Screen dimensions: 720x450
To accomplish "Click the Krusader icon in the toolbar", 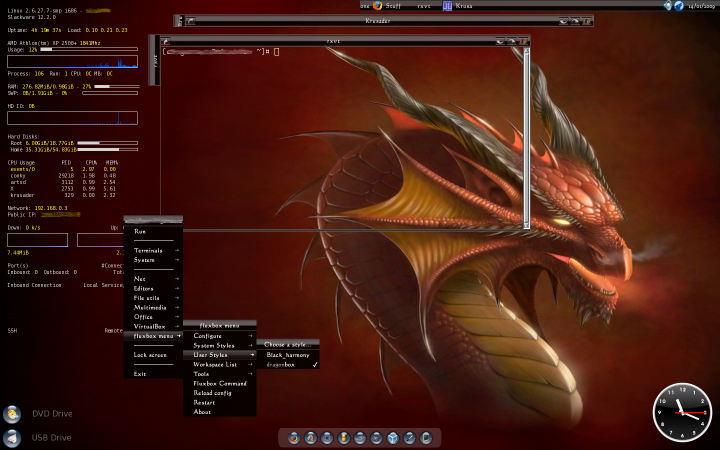I will 447,6.
